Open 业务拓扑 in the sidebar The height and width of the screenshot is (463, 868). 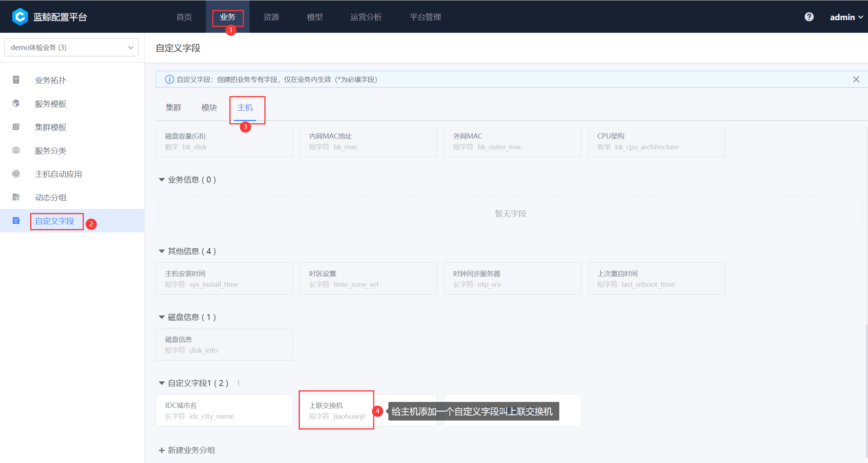72,80
